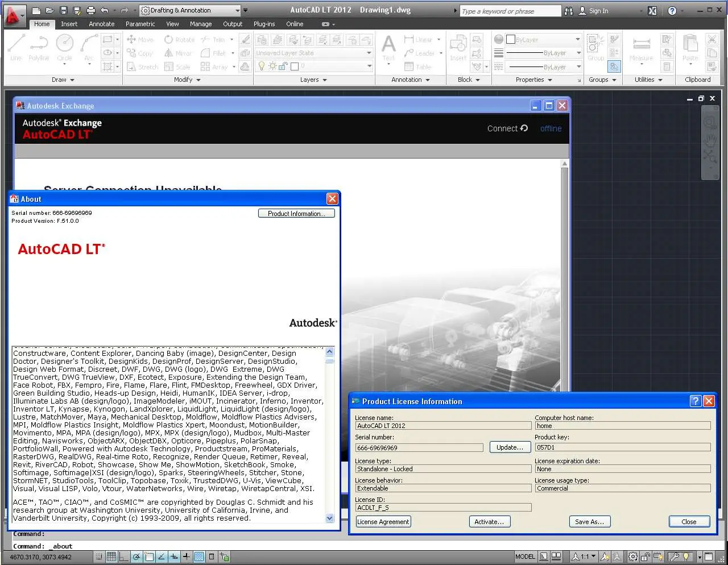Image resolution: width=728 pixels, height=565 pixels.
Task: Switch to the Manage ribbon tab
Action: [201, 24]
